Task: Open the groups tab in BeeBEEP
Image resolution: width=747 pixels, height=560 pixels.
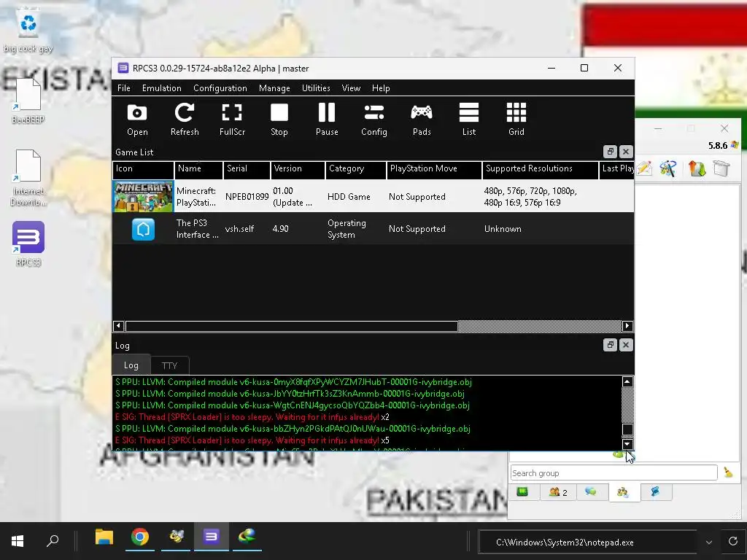Action: point(623,492)
